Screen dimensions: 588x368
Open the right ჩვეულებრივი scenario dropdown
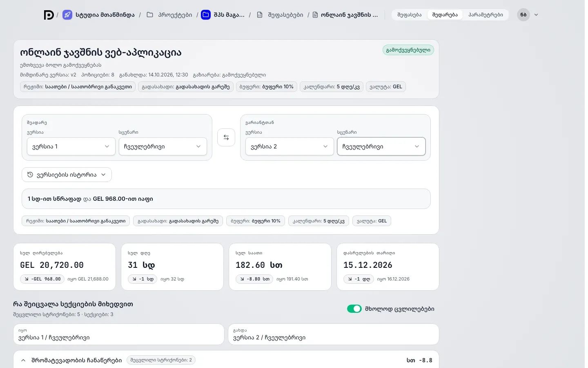(381, 146)
